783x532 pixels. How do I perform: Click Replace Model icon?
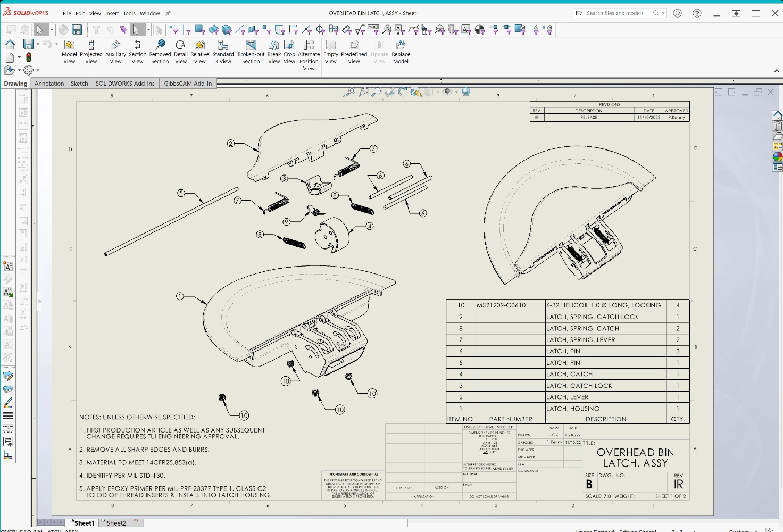(401, 52)
